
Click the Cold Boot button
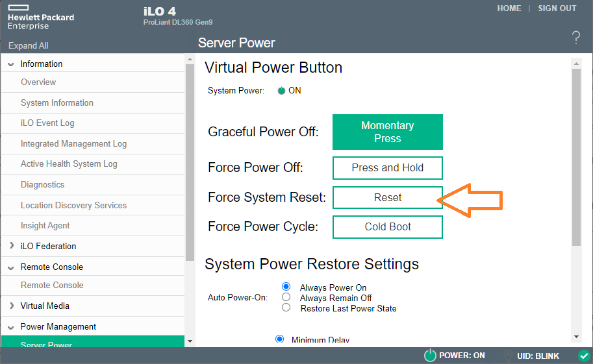pyautogui.click(x=388, y=227)
